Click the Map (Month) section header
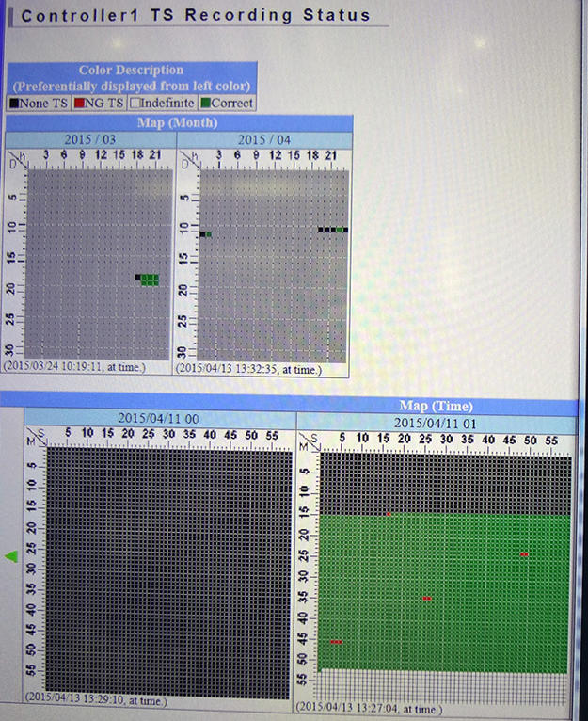This screenshot has width=588, height=721. click(178, 122)
